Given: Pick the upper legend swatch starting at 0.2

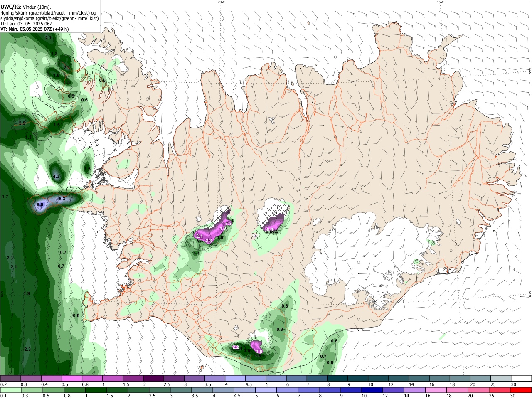Looking at the screenshot, I should 10,378.
